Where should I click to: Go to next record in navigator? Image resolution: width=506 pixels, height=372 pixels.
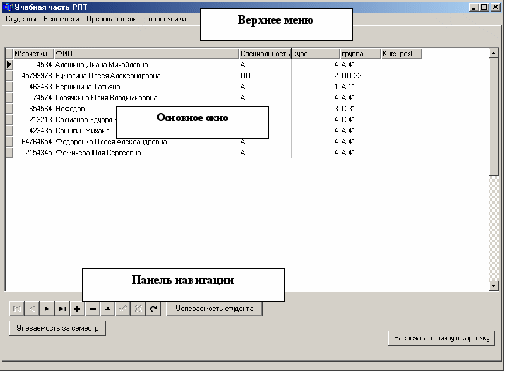click(47, 309)
